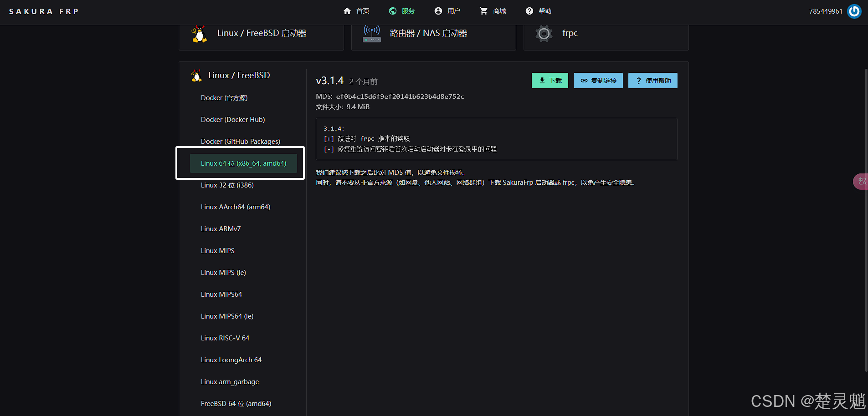Image resolution: width=868 pixels, height=416 pixels.
Task: Select Linux 32 位 (i386)
Action: (x=243, y=185)
